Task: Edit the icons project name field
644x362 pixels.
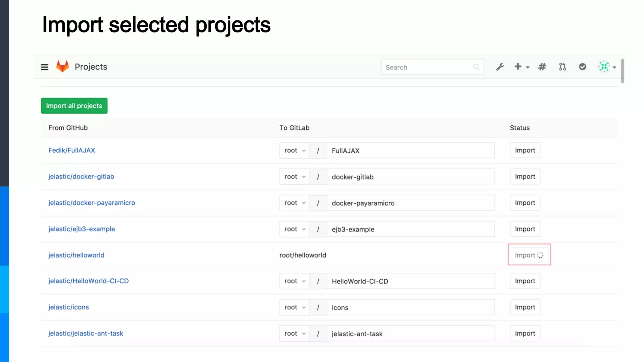Action: tap(411, 307)
